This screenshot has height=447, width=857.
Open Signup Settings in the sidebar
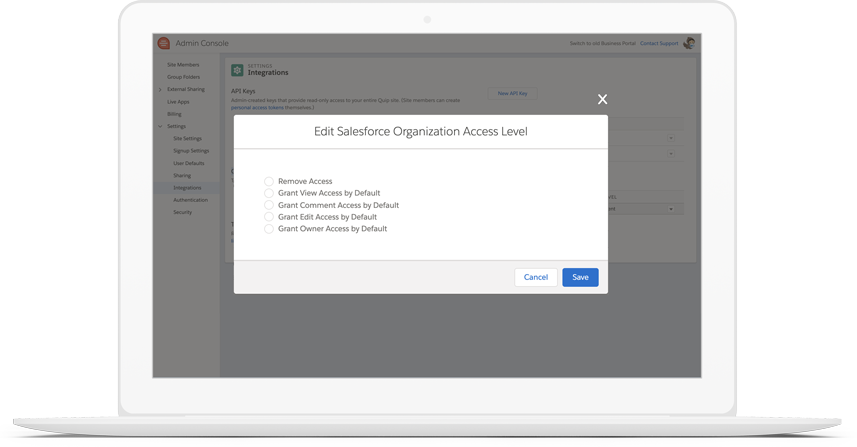pyautogui.click(x=191, y=151)
